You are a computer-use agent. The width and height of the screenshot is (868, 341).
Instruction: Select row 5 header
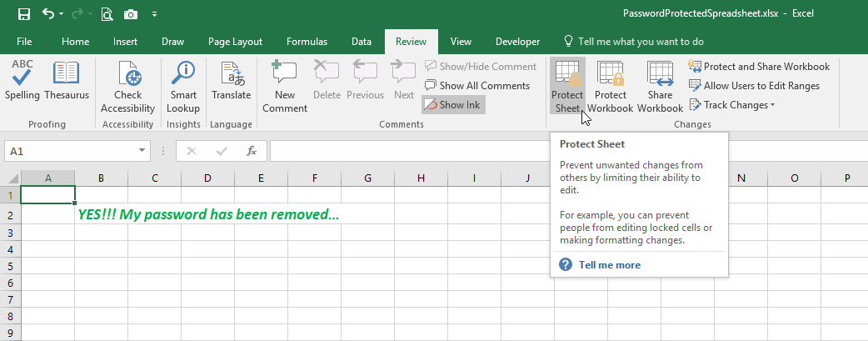(10, 266)
